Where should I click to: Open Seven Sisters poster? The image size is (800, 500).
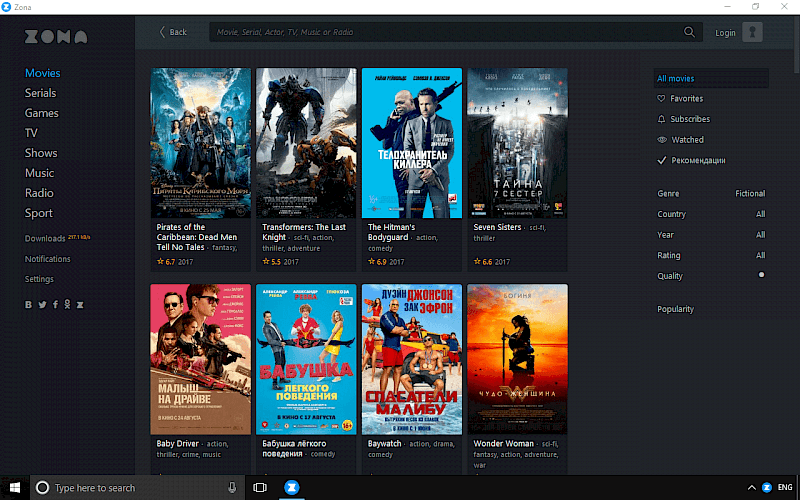point(517,143)
